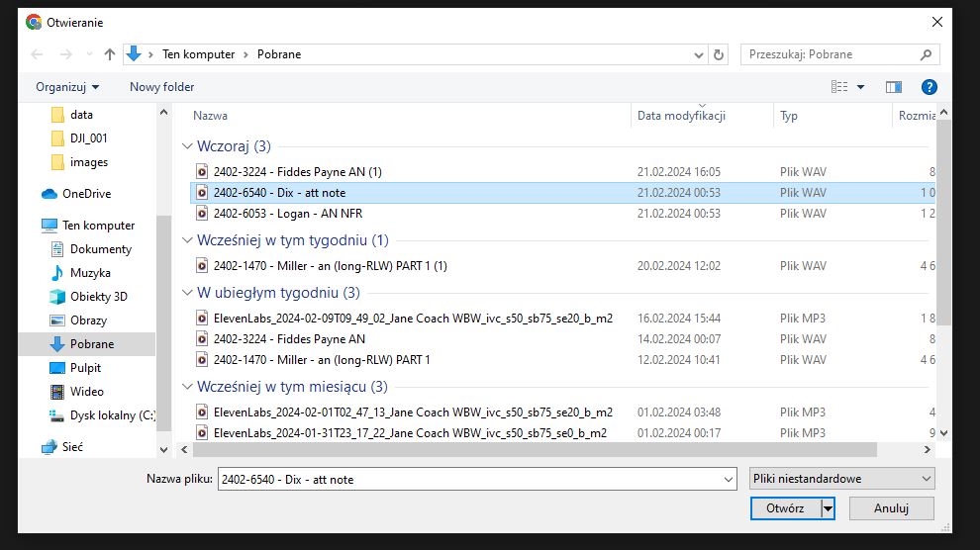This screenshot has width=980, height=550.
Task: Open the Otwórz split-button arrow
Action: pyautogui.click(x=829, y=508)
